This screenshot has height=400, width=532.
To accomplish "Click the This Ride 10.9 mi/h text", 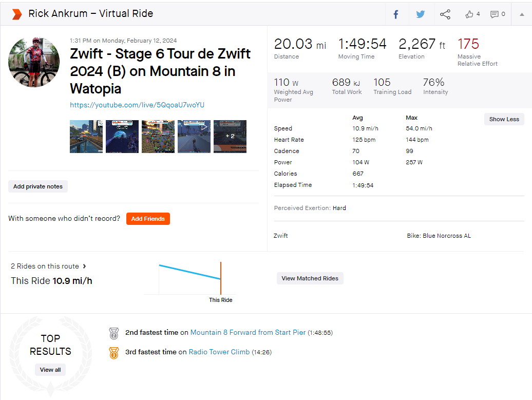I will 51,281.
